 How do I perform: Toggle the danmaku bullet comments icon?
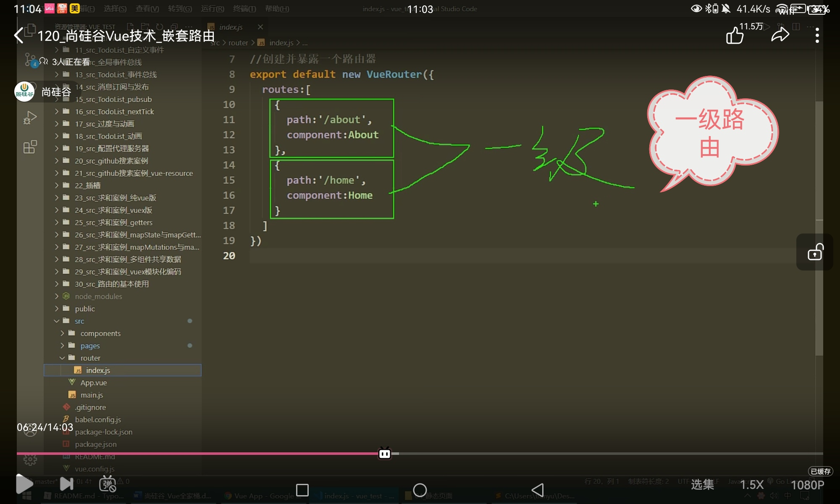click(108, 484)
